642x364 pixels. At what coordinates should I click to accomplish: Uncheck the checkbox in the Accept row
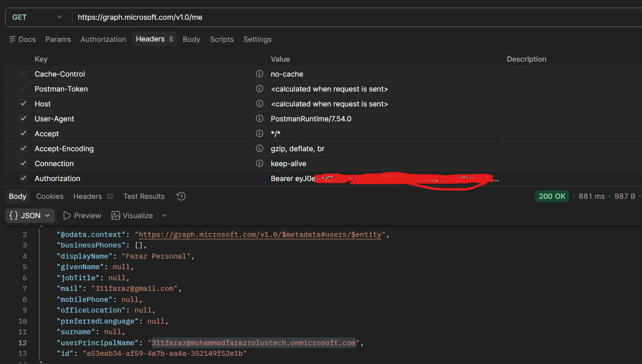[23, 134]
